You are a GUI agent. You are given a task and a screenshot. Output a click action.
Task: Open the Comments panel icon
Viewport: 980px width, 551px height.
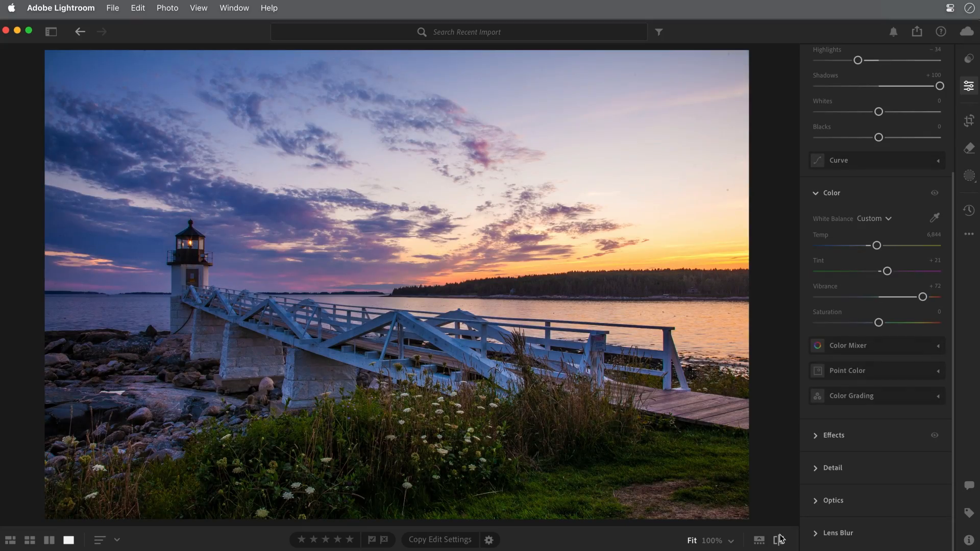[969, 485]
